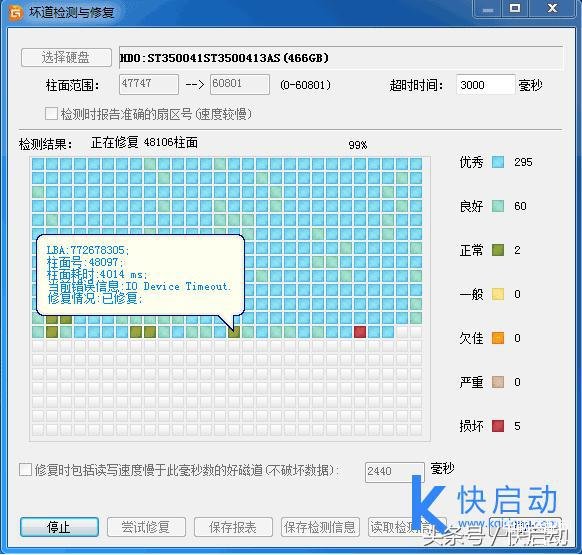582x555 pixels.
Task: Maximize the 坏道检测与修复 window
Action: (x=515, y=9)
